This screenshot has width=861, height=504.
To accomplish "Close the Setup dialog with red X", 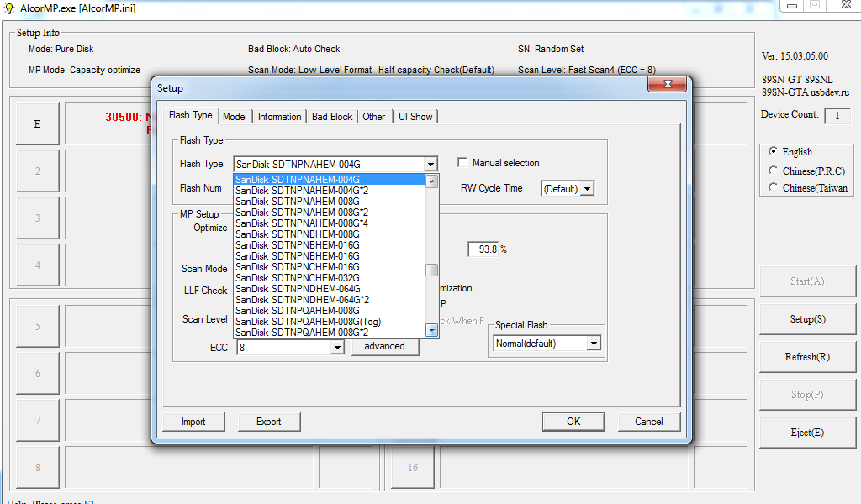I will pyautogui.click(x=667, y=84).
